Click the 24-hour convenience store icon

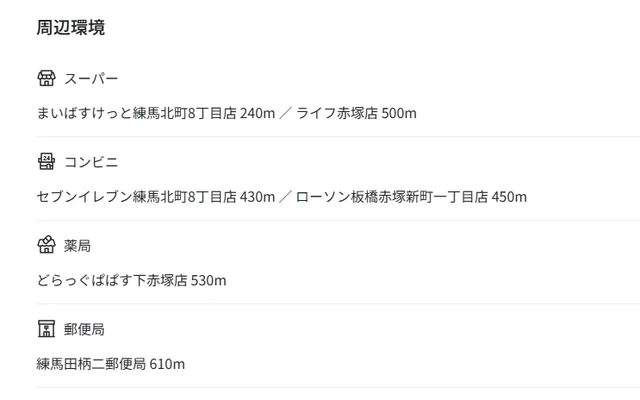point(46,161)
